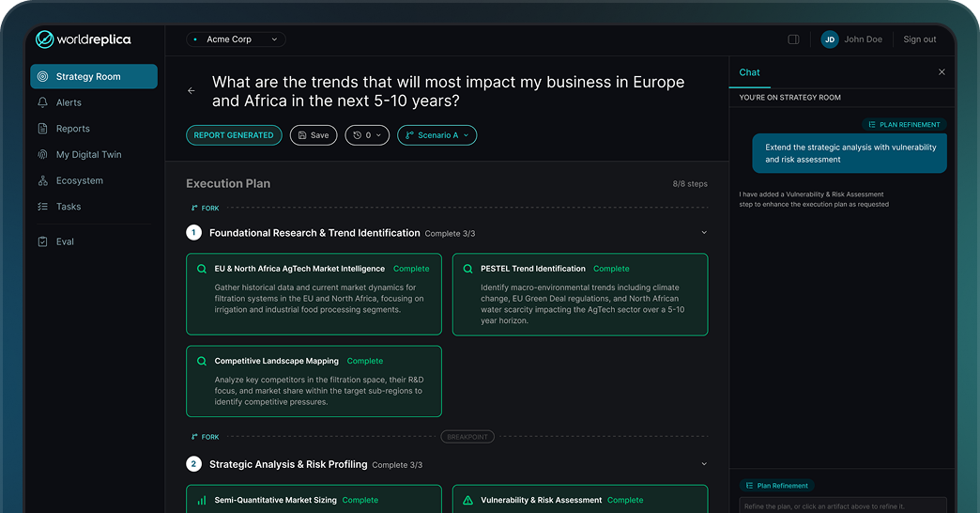980x513 pixels.
Task: Open My Digital Twin page
Action: pyautogui.click(x=89, y=154)
